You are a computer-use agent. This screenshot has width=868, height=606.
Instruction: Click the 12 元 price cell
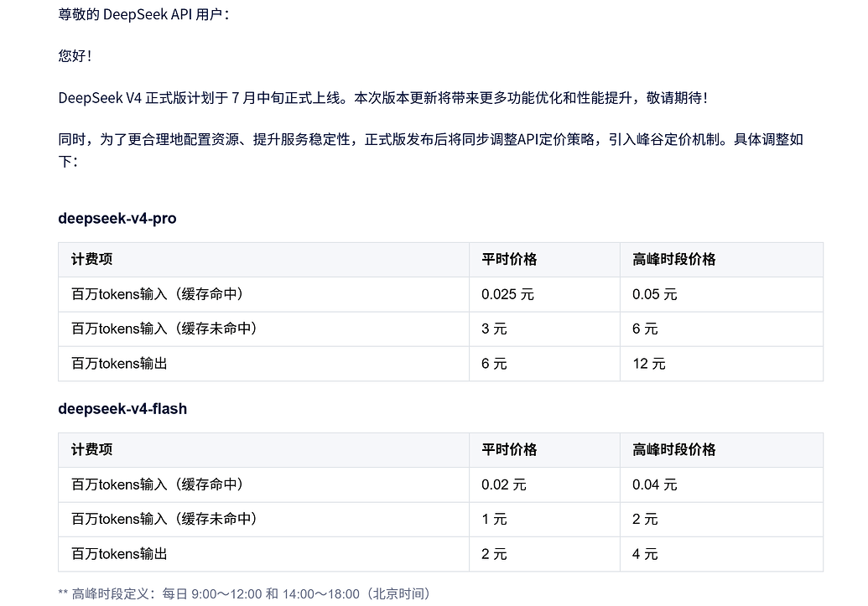pyautogui.click(x=649, y=364)
